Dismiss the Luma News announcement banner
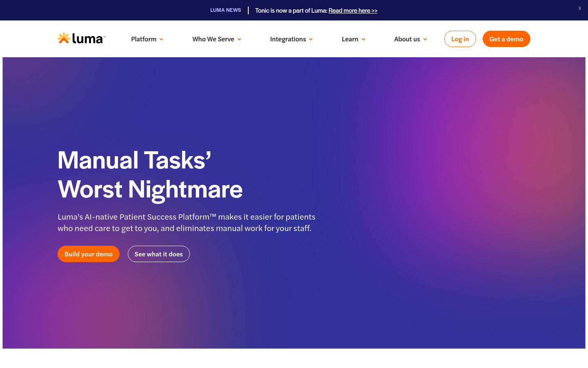The height and width of the screenshot is (368, 588). coord(579,8)
